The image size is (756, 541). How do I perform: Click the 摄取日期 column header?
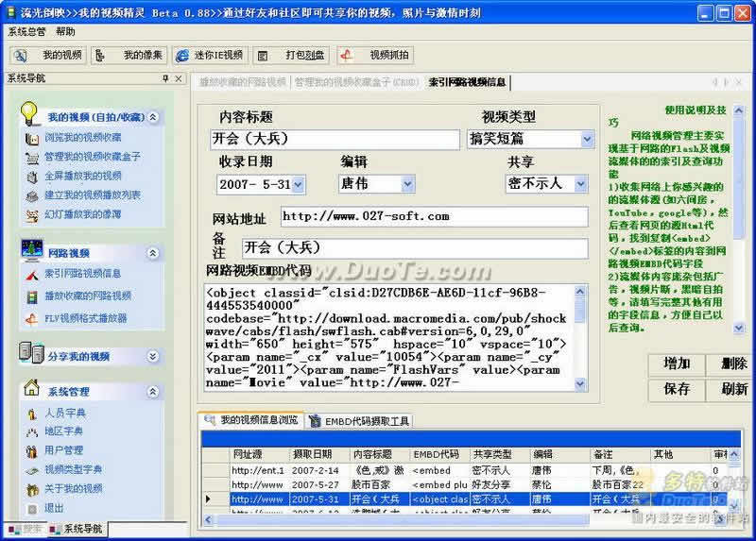pos(319,455)
